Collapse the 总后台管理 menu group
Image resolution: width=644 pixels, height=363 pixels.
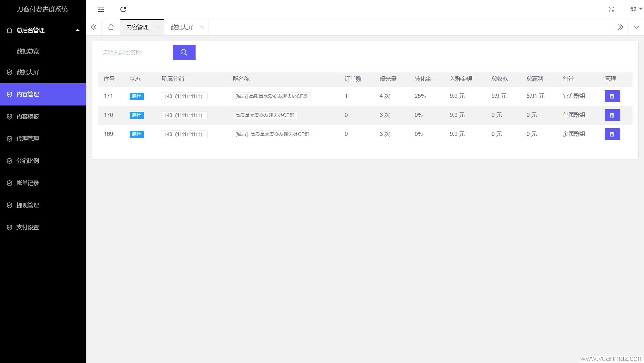pyautogui.click(x=43, y=30)
